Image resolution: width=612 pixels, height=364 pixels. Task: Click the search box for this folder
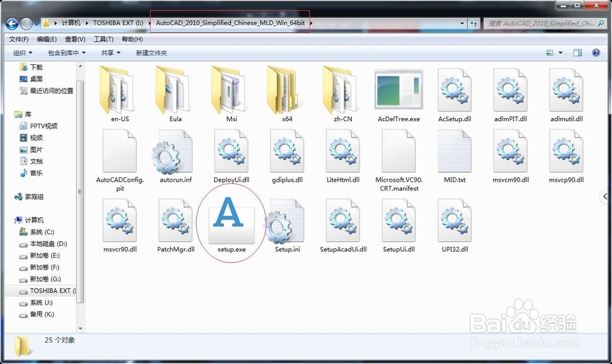click(x=545, y=23)
